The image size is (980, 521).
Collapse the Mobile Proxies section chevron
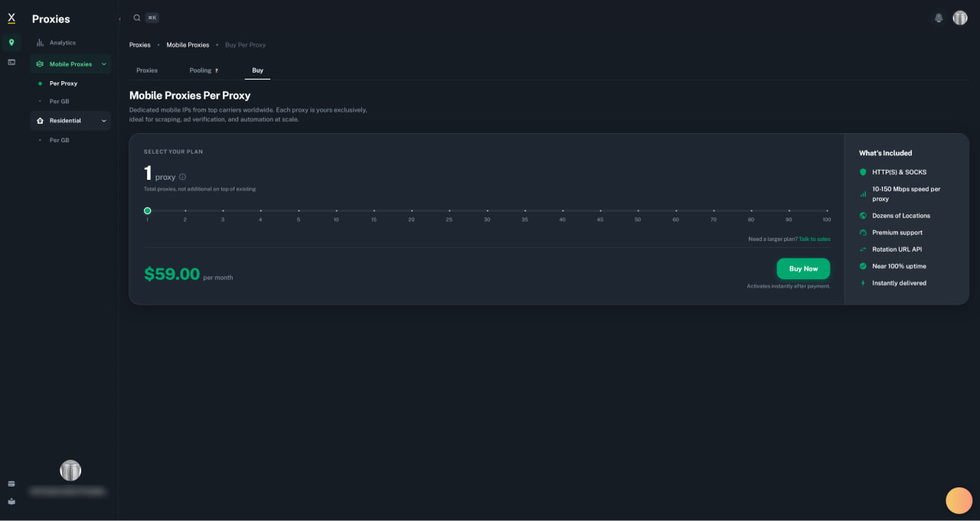coord(104,64)
